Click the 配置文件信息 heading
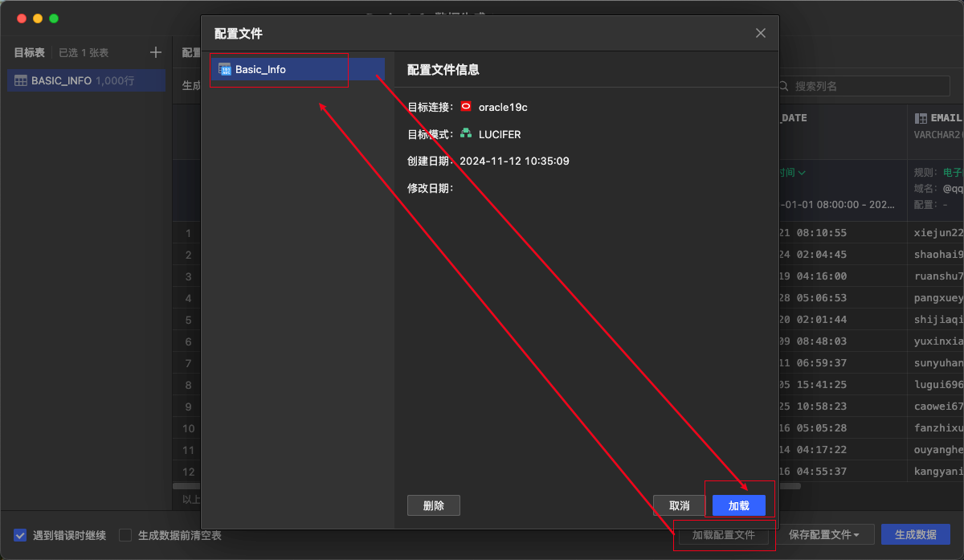964x560 pixels. pyautogui.click(x=443, y=70)
